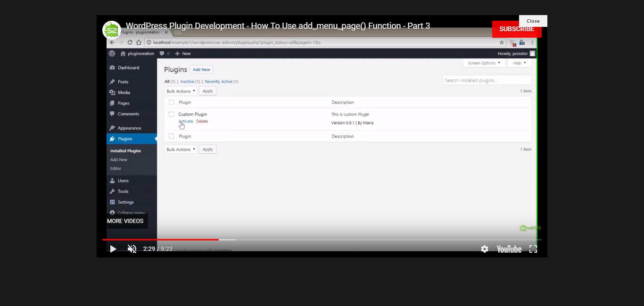Image resolution: width=644 pixels, height=306 pixels.
Task: Open WordPress logo admin menu
Action: [112, 54]
